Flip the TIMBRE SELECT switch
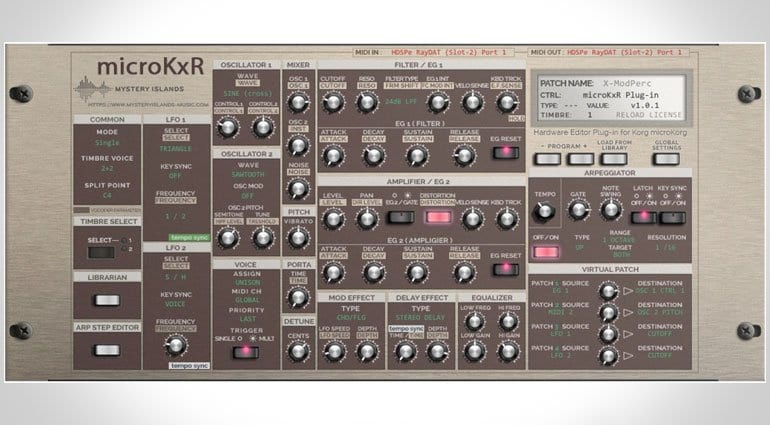 (101, 253)
